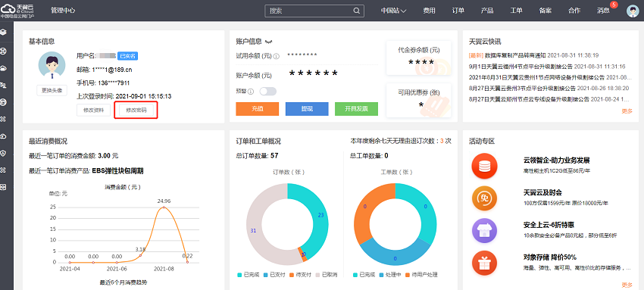Click the 24.96 peak data point
Screen dimensions: 644x290
(x=164, y=207)
